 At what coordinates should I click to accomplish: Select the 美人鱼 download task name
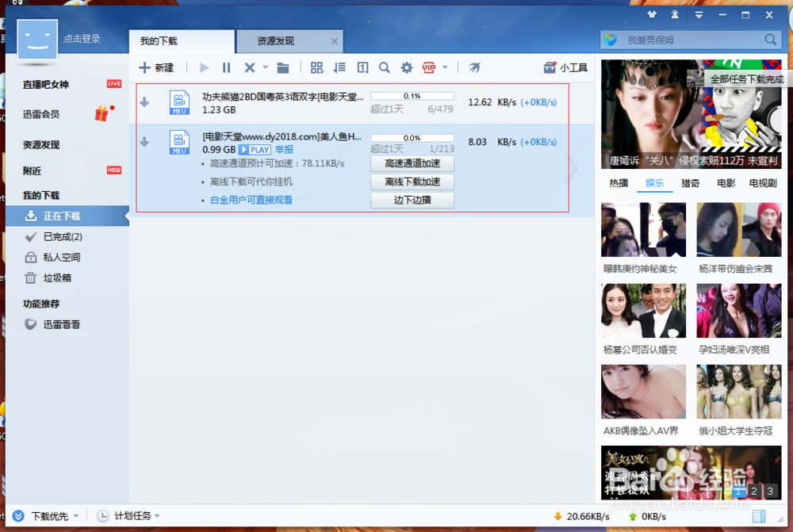click(282, 136)
